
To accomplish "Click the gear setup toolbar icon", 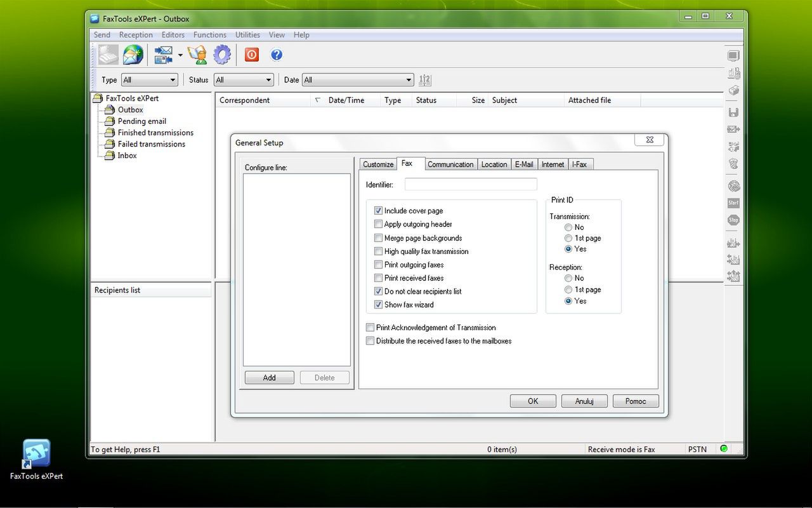I will tap(222, 55).
